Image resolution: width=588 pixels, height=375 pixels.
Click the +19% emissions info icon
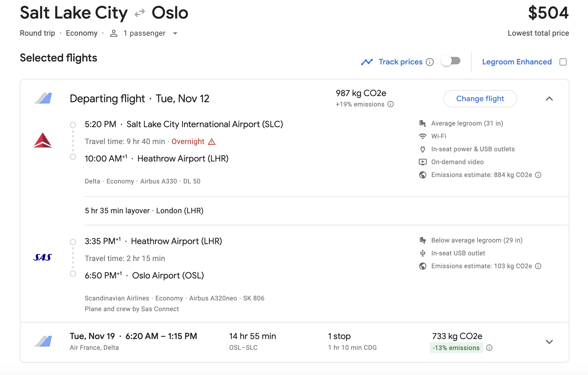click(x=391, y=104)
